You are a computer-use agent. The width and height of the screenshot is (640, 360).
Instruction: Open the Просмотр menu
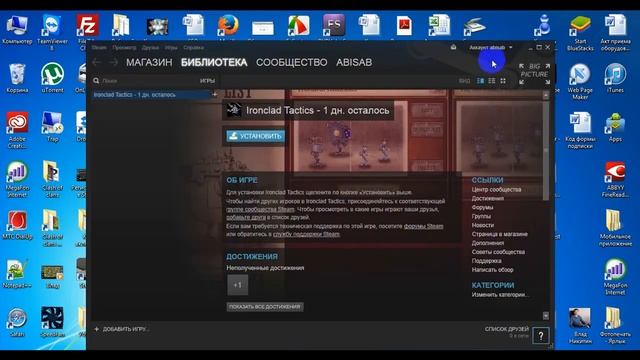pyautogui.click(x=124, y=47)
